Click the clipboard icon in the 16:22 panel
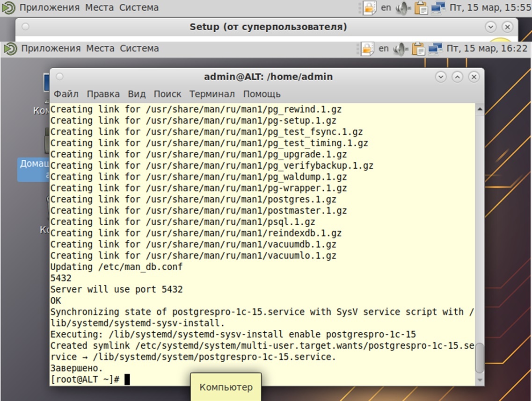Image resolution: width=532 pixels, height=401 pixels. tap(418, 49)
